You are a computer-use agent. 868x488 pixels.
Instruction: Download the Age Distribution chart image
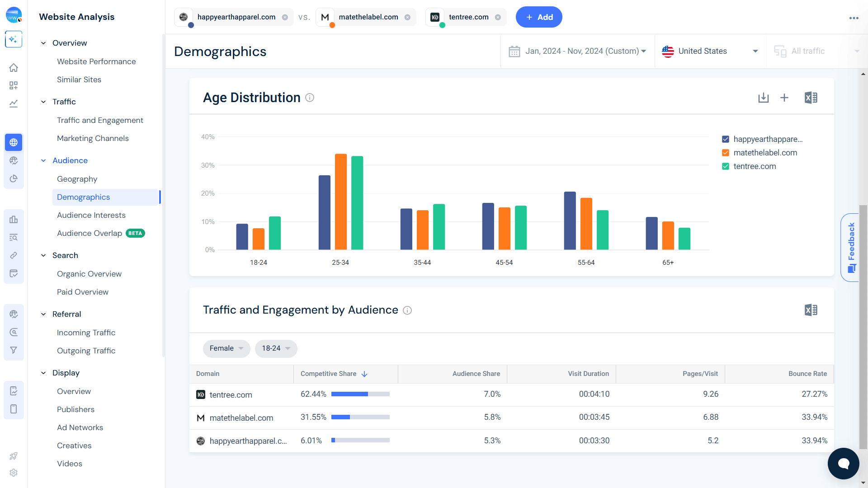pyautogui.click(x=763, y=98)
